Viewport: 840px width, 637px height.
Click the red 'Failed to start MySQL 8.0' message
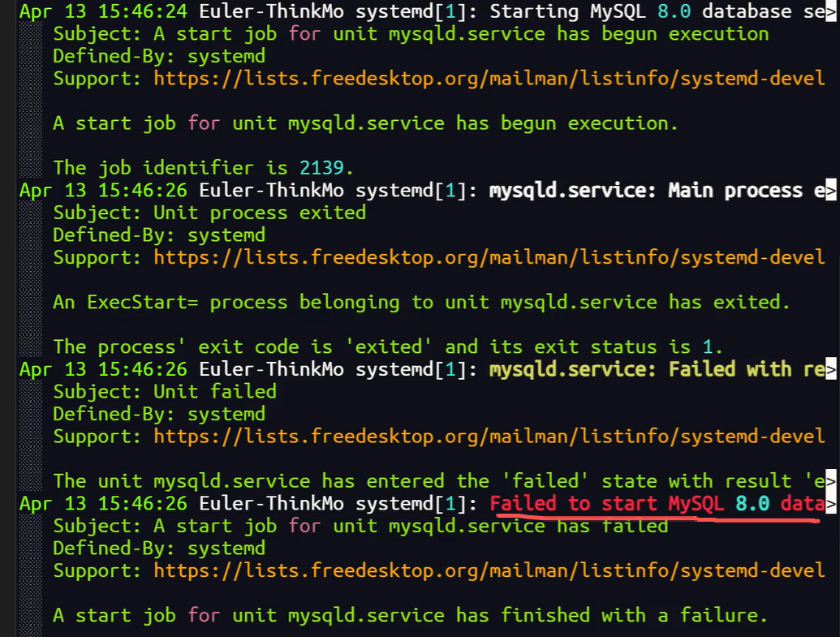(x=657, y=504)
